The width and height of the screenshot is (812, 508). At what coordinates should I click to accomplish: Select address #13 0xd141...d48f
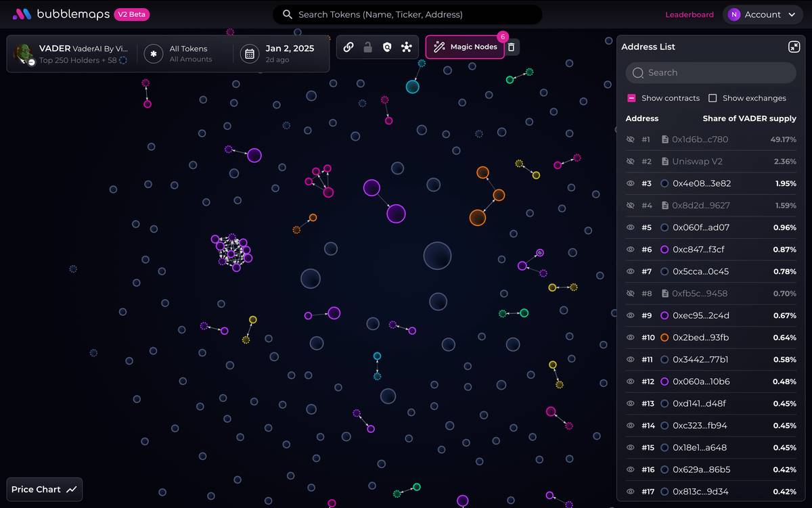click(x=710, y=403)
